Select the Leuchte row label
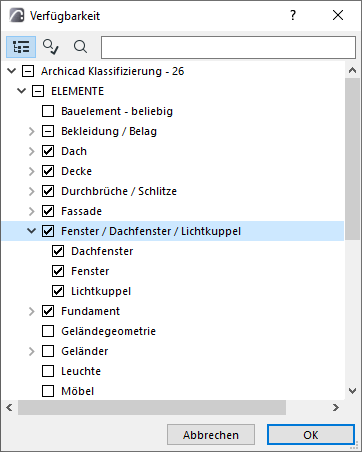362x452 pixels. point(81,371)
